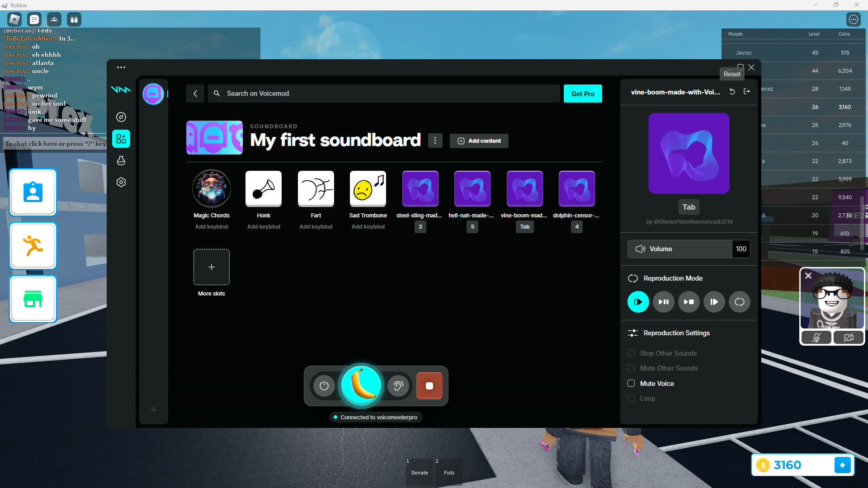Open Voicemod settings gear icon
Screen dimensions: 868x488
[x=121, y=182]
